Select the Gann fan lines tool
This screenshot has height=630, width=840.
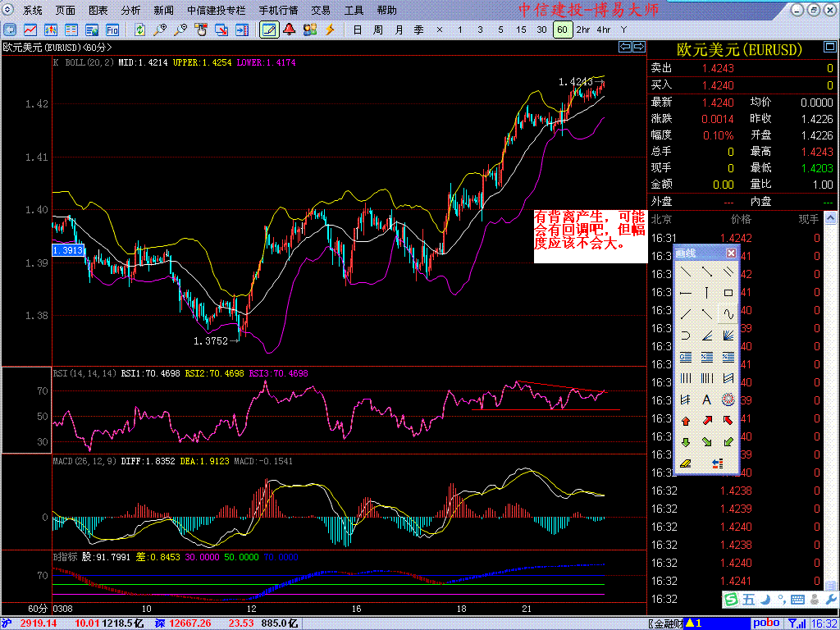728,336
